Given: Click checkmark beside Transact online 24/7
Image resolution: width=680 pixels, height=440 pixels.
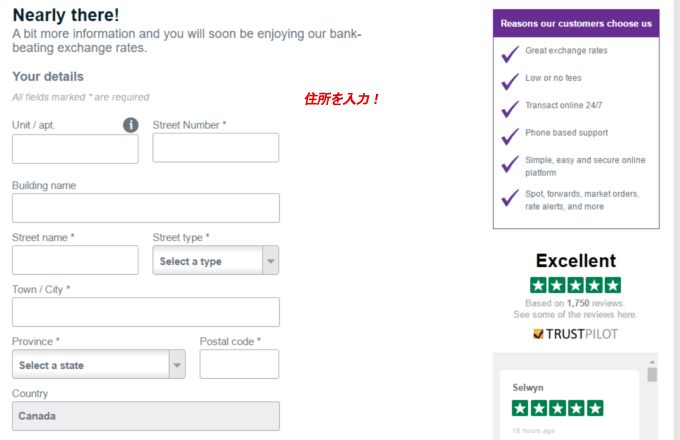Looking at the screenshot, I should [x=510, y=106].
